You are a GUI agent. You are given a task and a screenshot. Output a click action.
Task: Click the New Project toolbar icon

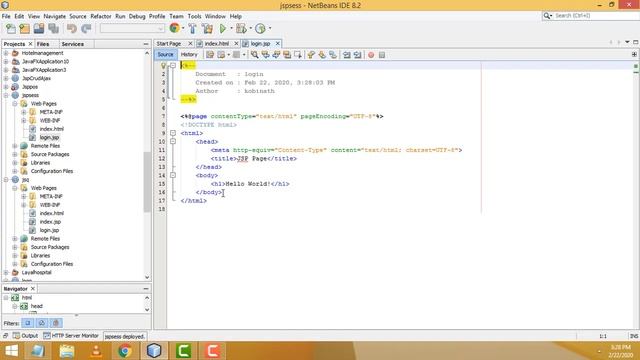(x=24, y=29)
